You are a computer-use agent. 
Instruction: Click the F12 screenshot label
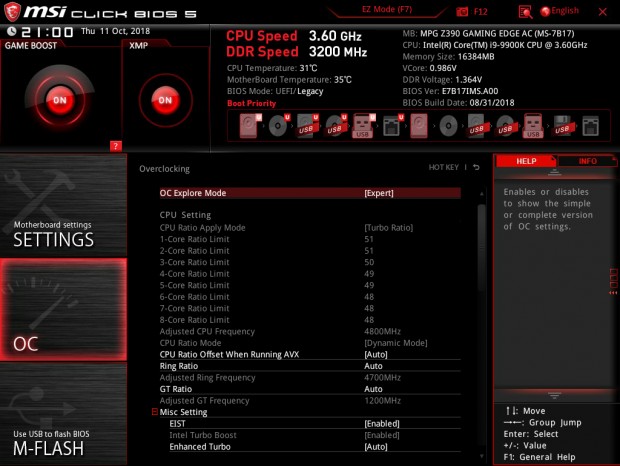480,12
